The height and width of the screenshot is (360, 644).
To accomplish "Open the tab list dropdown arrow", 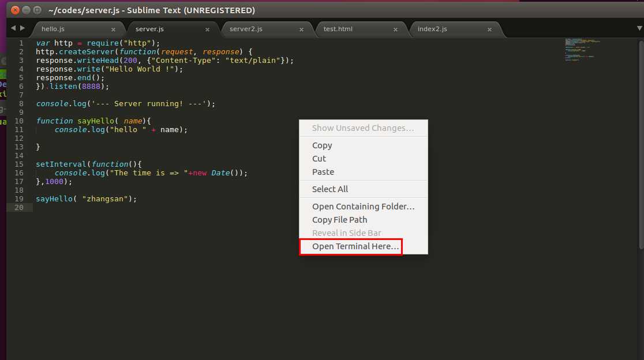I will point(639,28).
